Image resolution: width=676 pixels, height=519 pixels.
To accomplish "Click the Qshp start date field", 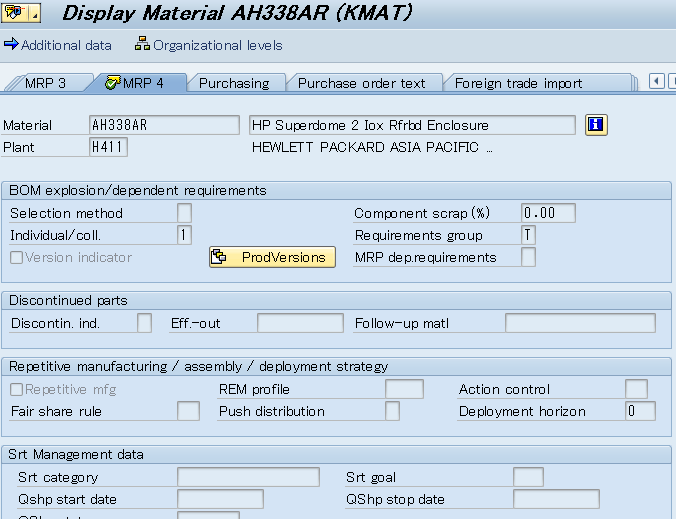I will (x=220, y=499).
